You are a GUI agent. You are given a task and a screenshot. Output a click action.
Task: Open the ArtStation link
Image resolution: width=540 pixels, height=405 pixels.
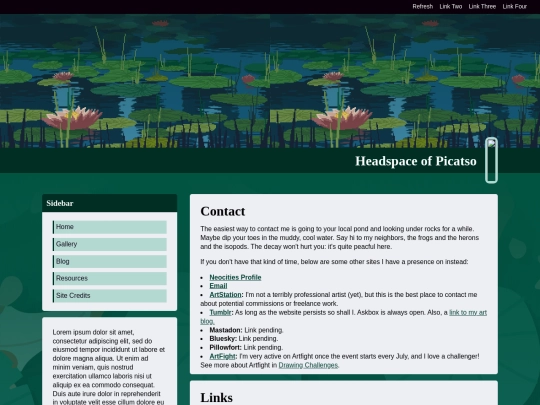pos(225,295)
